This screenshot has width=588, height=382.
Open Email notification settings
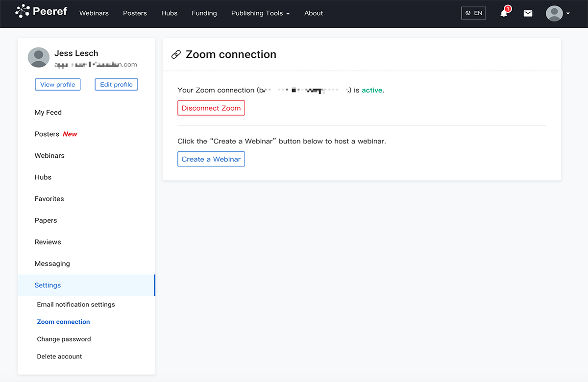pos(76,304)
